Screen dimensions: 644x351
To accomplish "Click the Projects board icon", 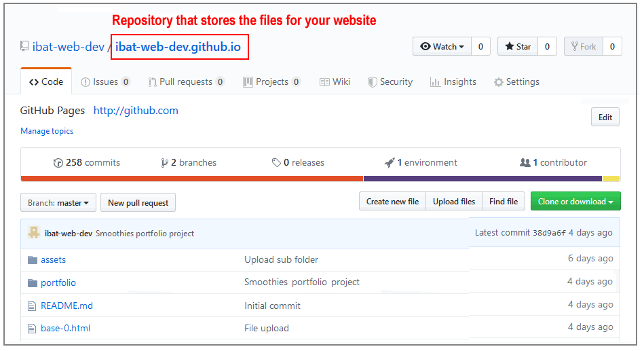I will click(x=248, y=82).
